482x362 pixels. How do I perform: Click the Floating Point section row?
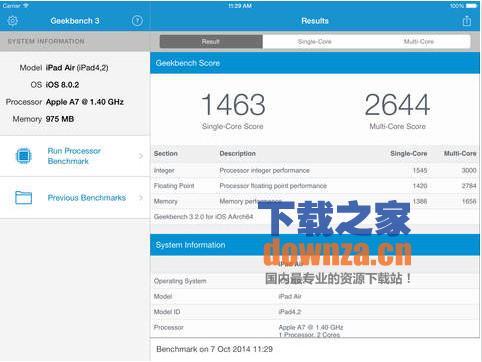click(x=315, y=186)
